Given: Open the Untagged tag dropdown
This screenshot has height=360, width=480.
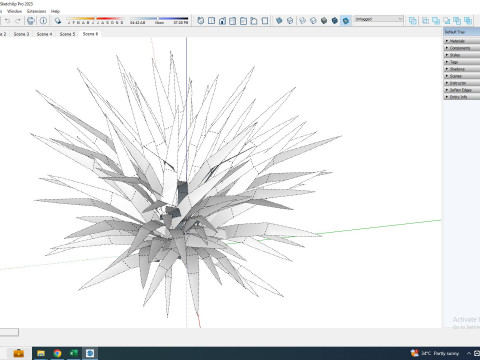Looking at the screenshot, I should (378, 19).
